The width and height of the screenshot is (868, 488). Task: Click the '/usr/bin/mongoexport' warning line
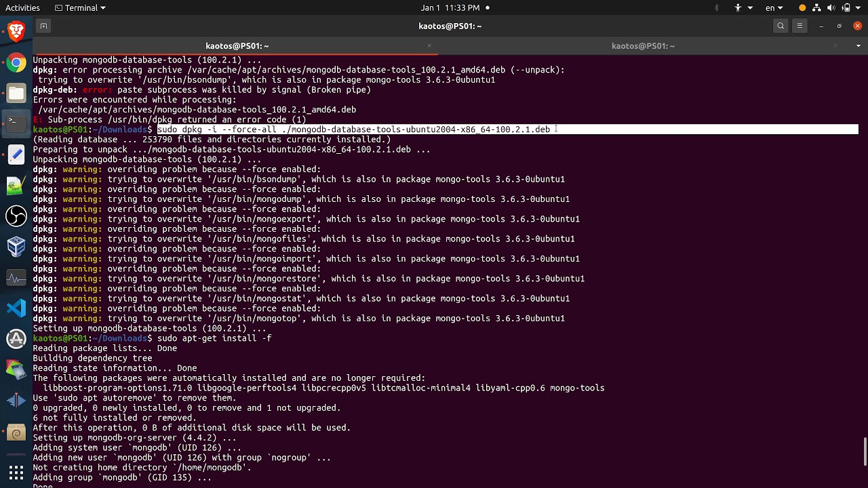307,219
